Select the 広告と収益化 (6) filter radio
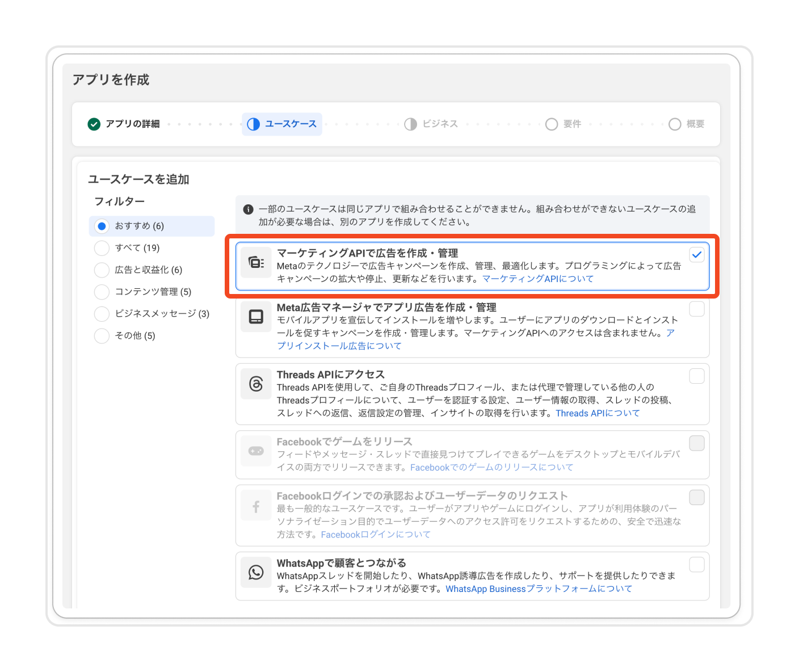Image resolution: width=799 pixels, height=672 pixels. [x=102, y=270]
